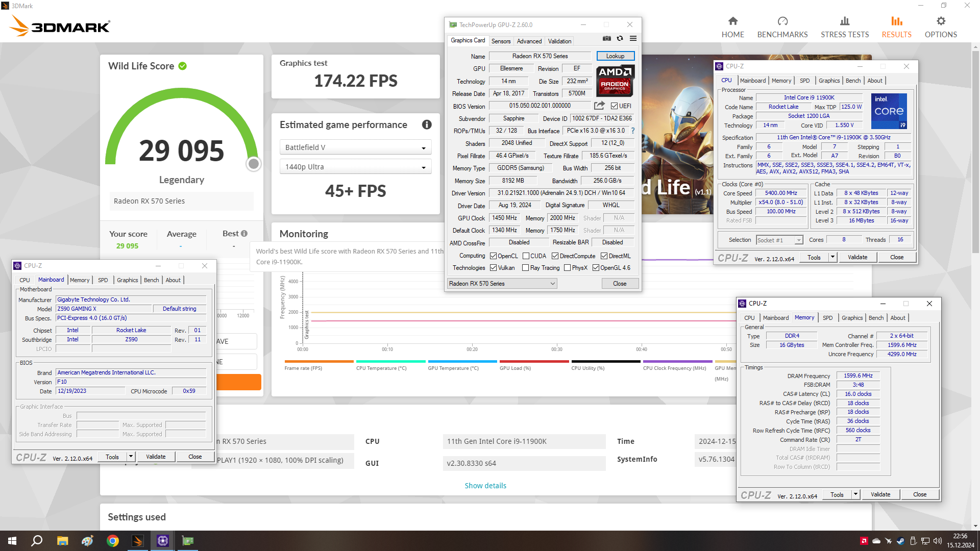Open Google Chrome from the taskbar
This screenshot has height=551, width=980.
[113, 541]
